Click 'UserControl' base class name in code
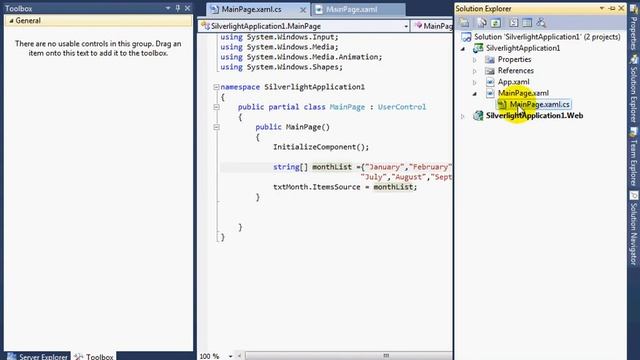Screen dimensions: 640x360 click(402, 107)
